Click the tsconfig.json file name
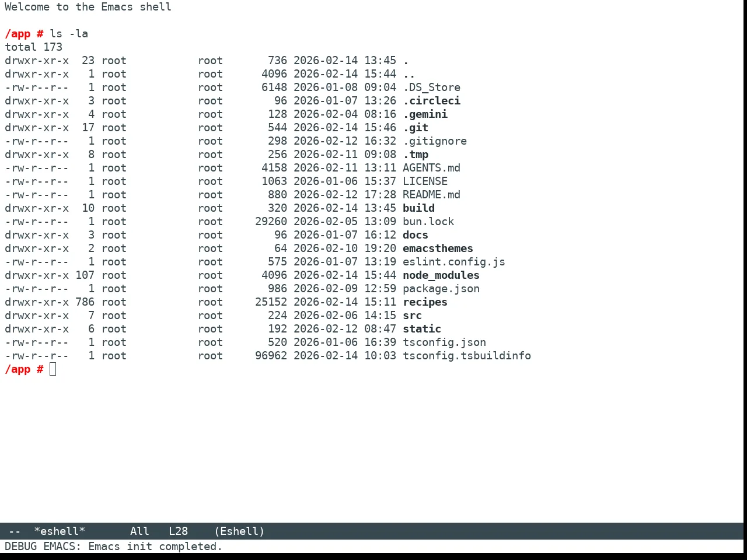This screenshot has height=560, width=747. pyautogui.click(x=444, y=342)
